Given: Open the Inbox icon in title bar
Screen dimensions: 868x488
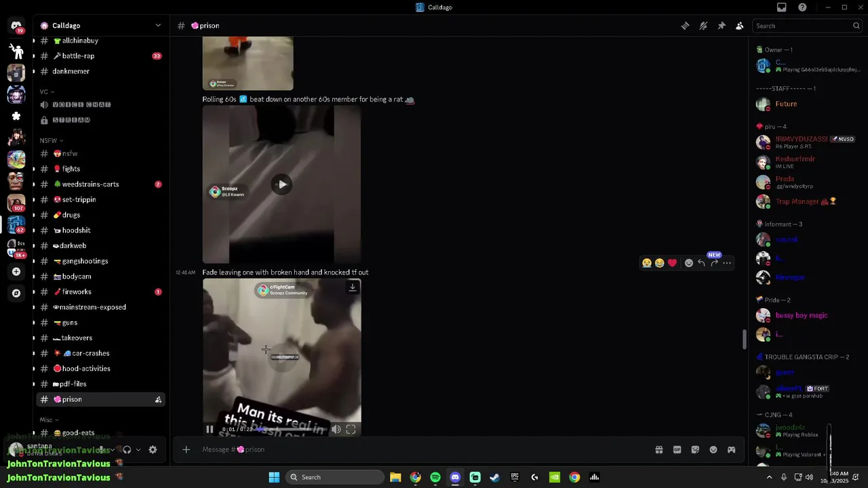Looking at the screenshot, I should pyautogui.click(x=782, y=7).
